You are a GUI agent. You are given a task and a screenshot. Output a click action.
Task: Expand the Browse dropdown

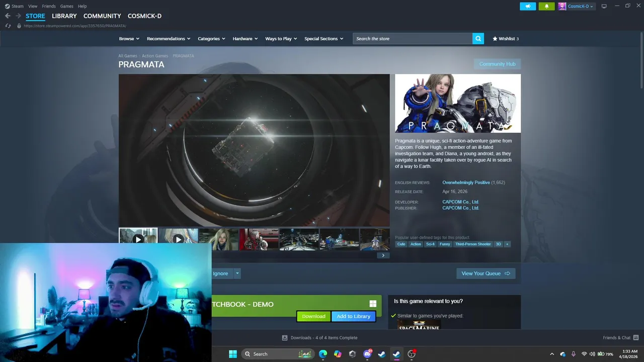129,39
